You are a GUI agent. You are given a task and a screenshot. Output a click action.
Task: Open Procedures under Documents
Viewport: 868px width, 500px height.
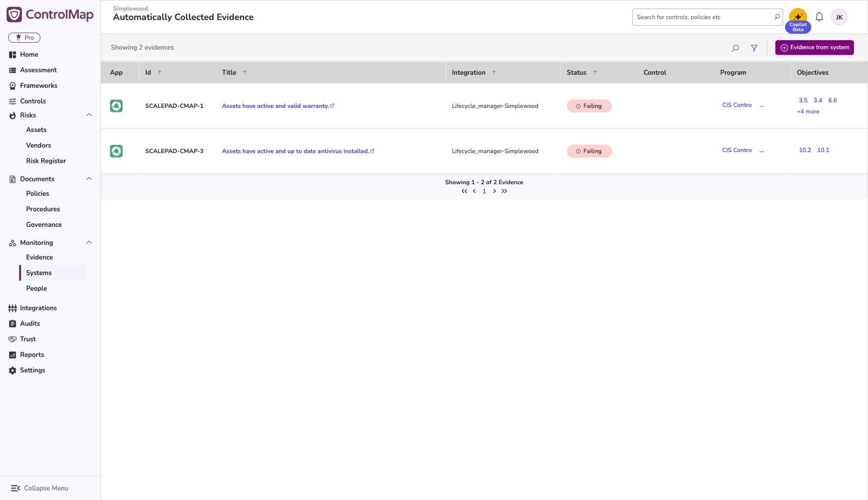click(x=43, y=209)
